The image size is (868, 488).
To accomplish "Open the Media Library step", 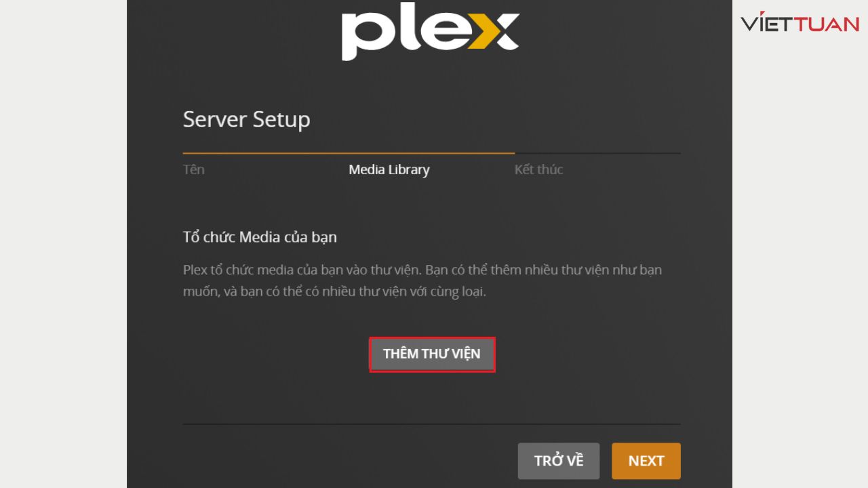I will point(389,169).
